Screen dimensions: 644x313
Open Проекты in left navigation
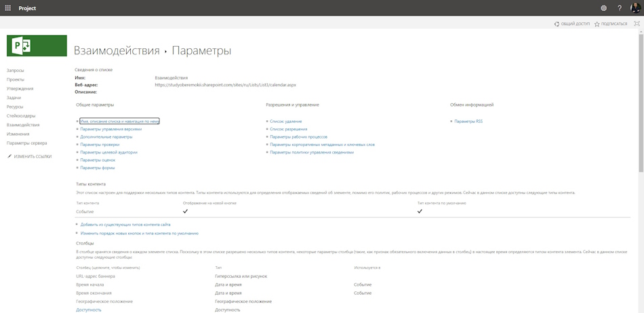[15, 79]
